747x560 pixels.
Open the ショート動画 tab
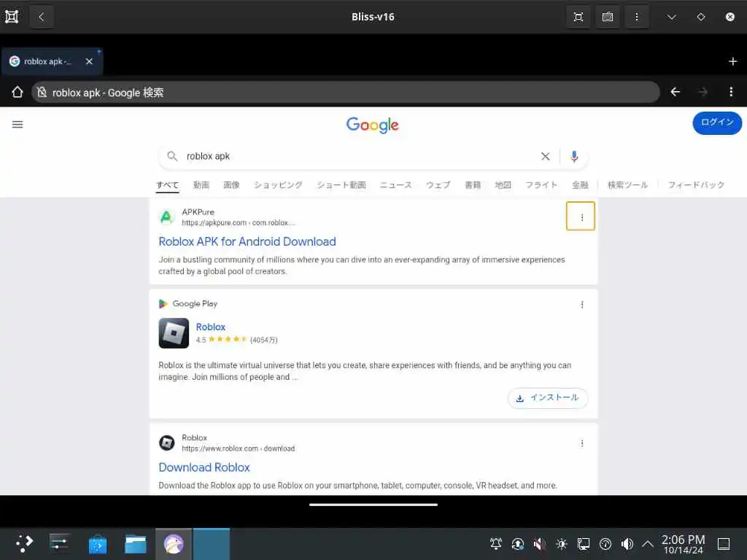(x=341, y=184)
